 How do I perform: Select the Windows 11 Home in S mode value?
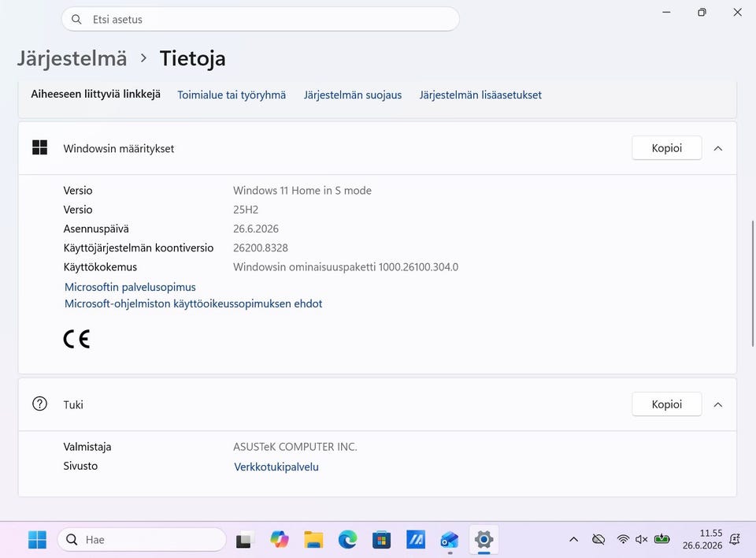302,191
